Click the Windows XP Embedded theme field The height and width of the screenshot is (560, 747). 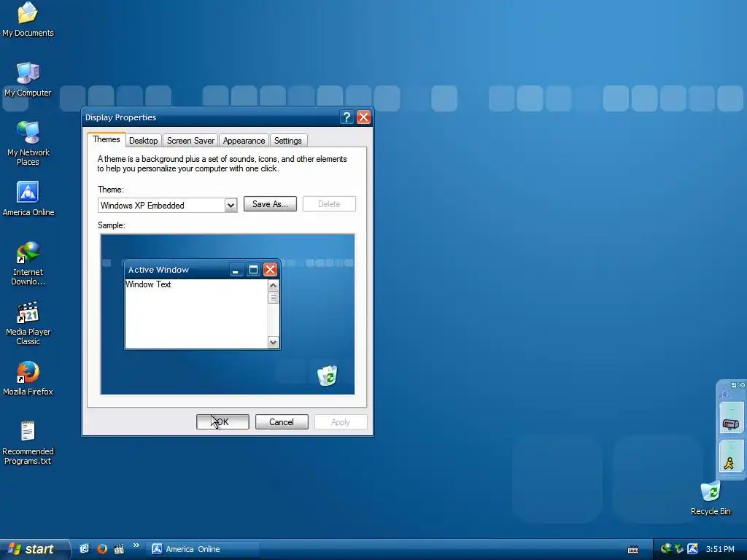[167, 205]
